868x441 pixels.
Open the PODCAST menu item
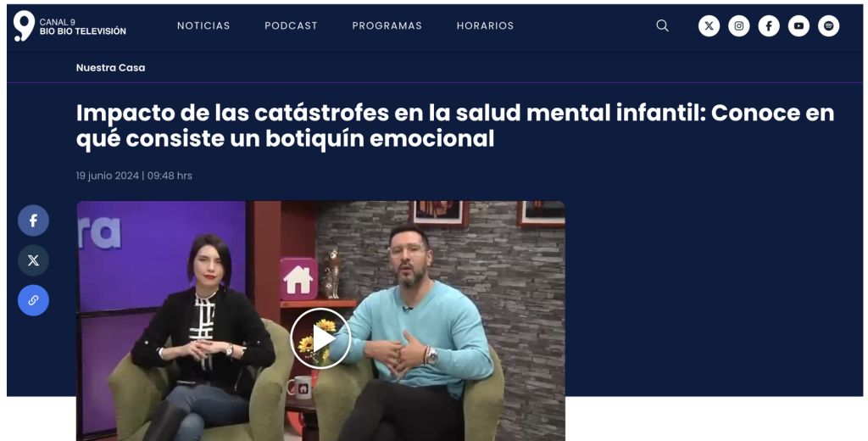[x=291, y=25]
